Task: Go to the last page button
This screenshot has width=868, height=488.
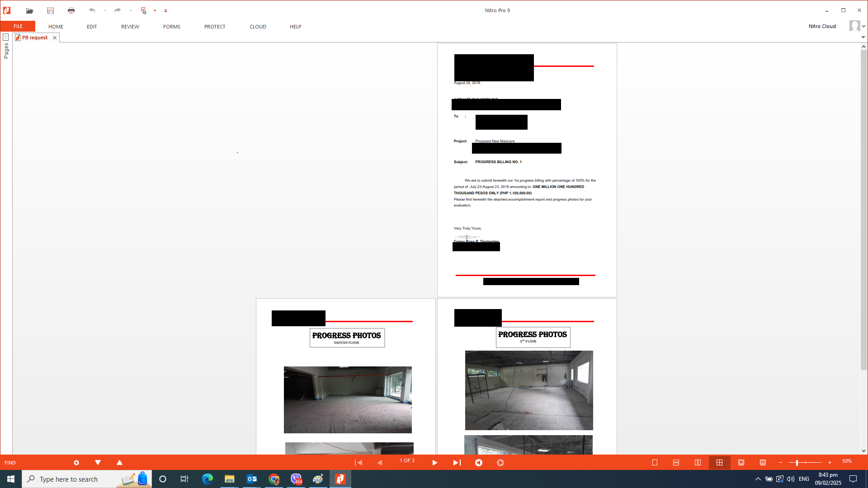Action: pyautogui.click(x=457, y=463)
